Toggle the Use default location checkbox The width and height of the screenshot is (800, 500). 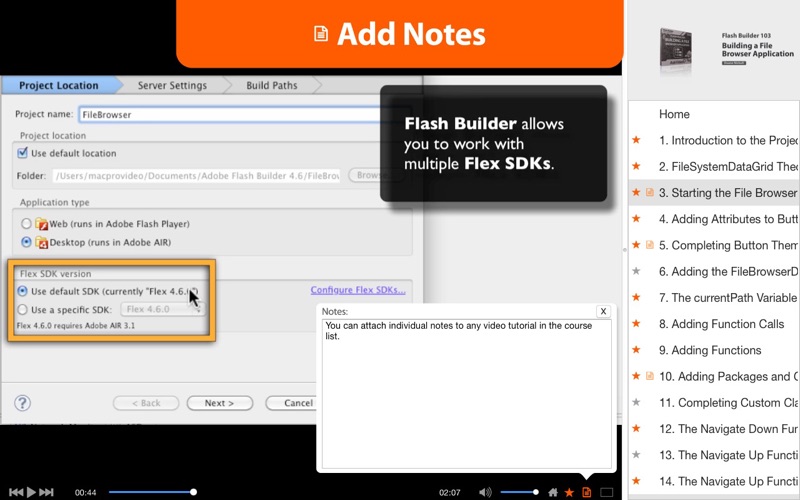click(22, 153)
